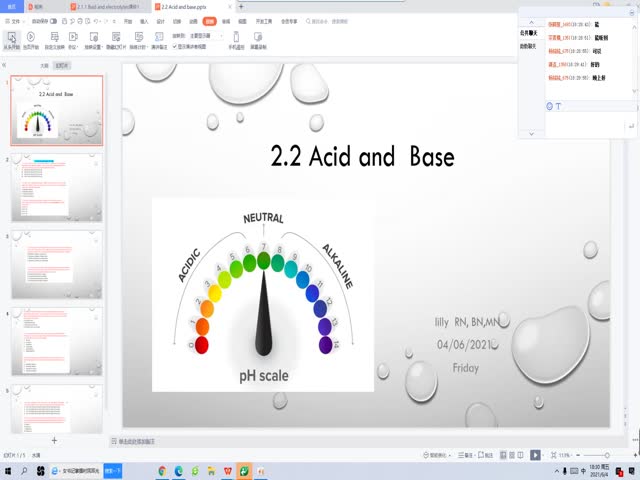Switch to slide sorter view icon

pyautogui.click(x=512, y=455)
